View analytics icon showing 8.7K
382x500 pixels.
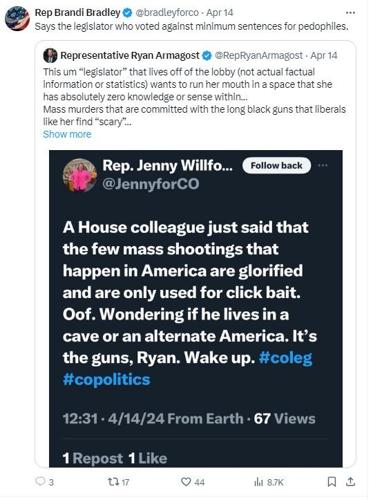click(x=259, y=482)
